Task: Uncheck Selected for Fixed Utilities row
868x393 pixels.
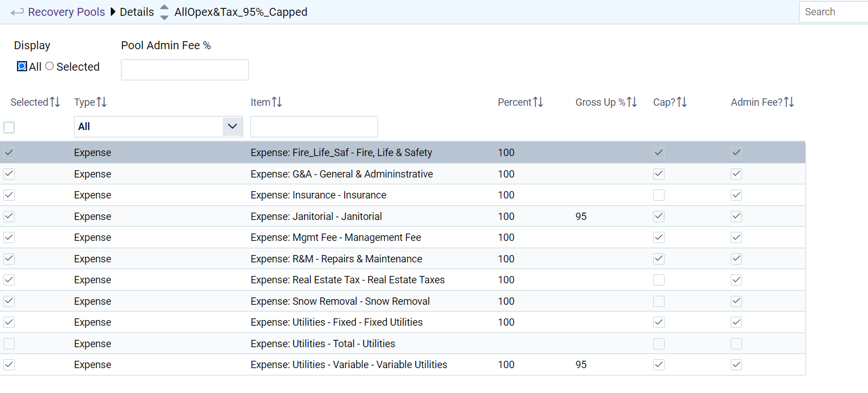Action: [9, 322]
